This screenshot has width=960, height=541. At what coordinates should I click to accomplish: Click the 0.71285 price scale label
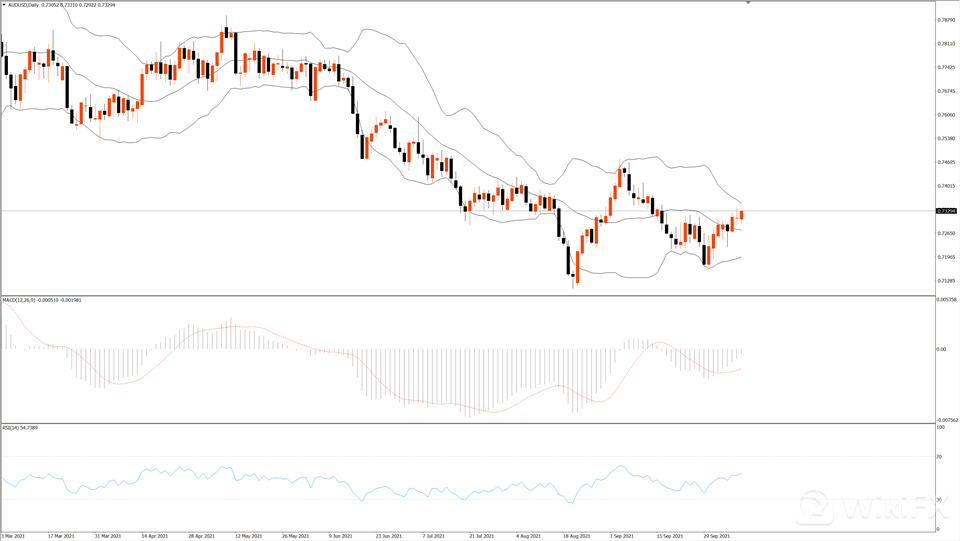[x=946, y=281]
